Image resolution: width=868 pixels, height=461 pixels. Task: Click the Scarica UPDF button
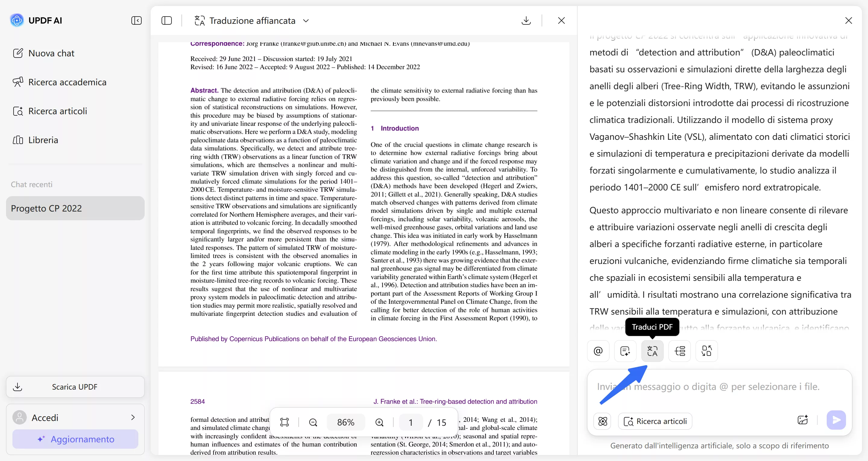tap(75, 387)
